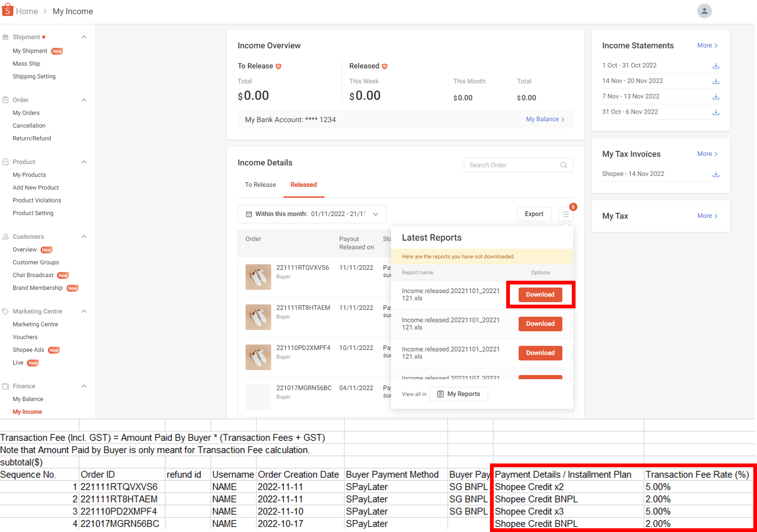
Task: Select My Orders in the sidebar
Action: [x=26, y=112]
